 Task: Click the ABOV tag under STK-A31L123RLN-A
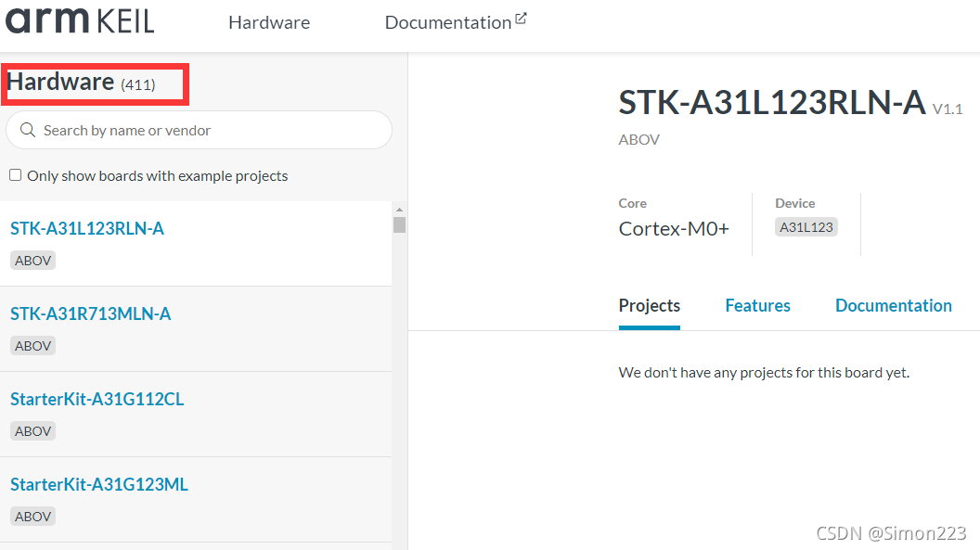pos(32,261)
